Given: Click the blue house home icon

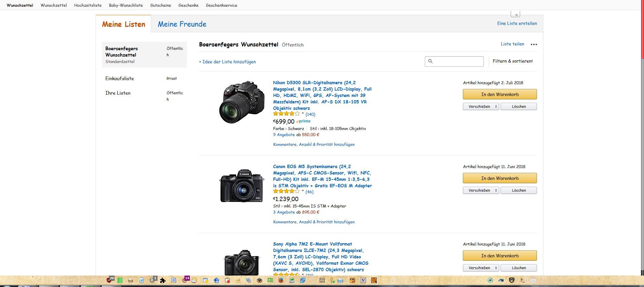Looking at the screenshot, I should click(x=216, y=280).
